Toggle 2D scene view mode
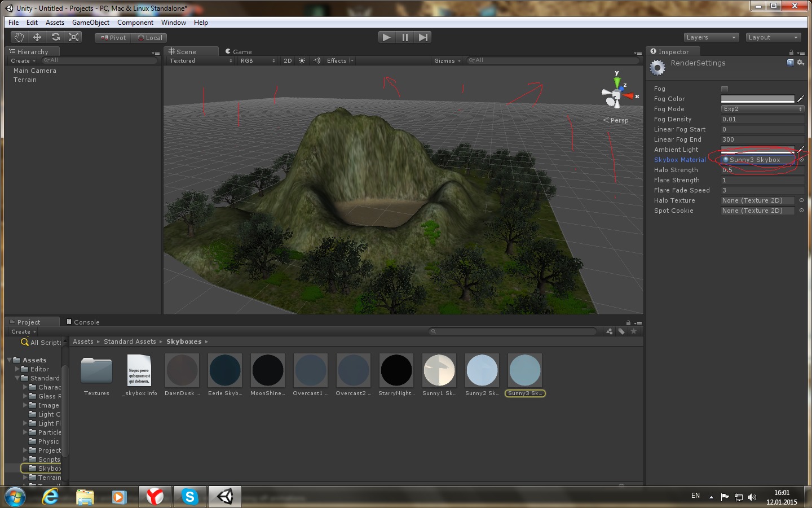The height and width of the screenshot is (508, 812). tap(288, 61)
